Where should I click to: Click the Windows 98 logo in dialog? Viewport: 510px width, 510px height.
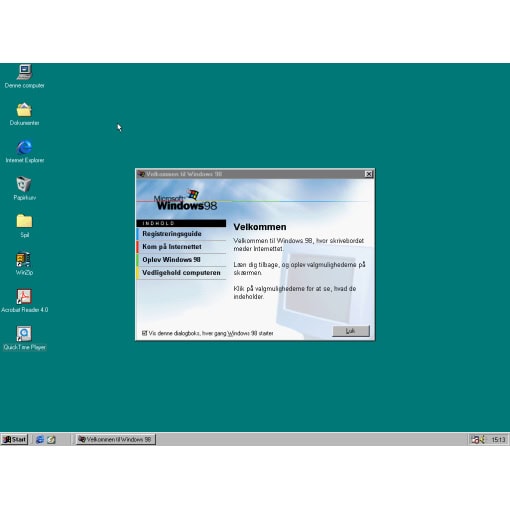[x=185, y=200]
